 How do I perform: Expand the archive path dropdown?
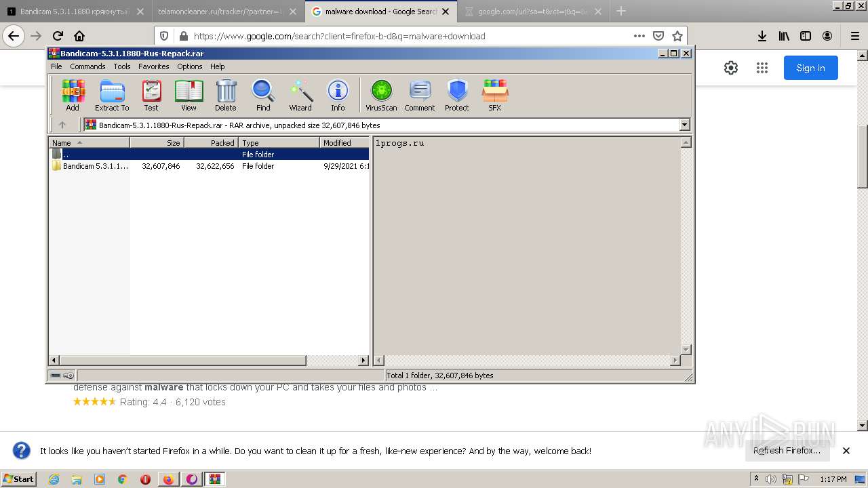click(x=684, y=125)
